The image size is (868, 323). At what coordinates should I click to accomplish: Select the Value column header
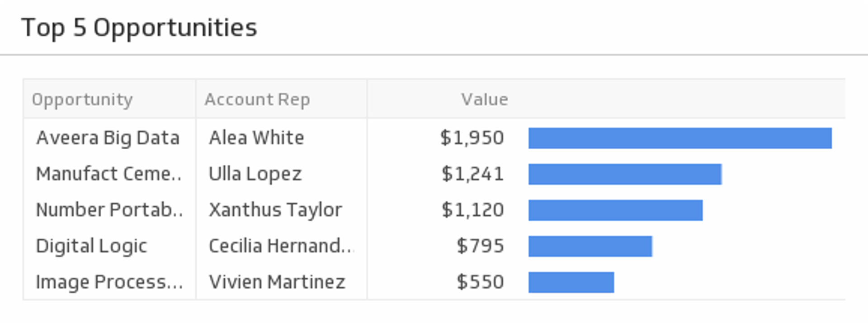(484, 100)
